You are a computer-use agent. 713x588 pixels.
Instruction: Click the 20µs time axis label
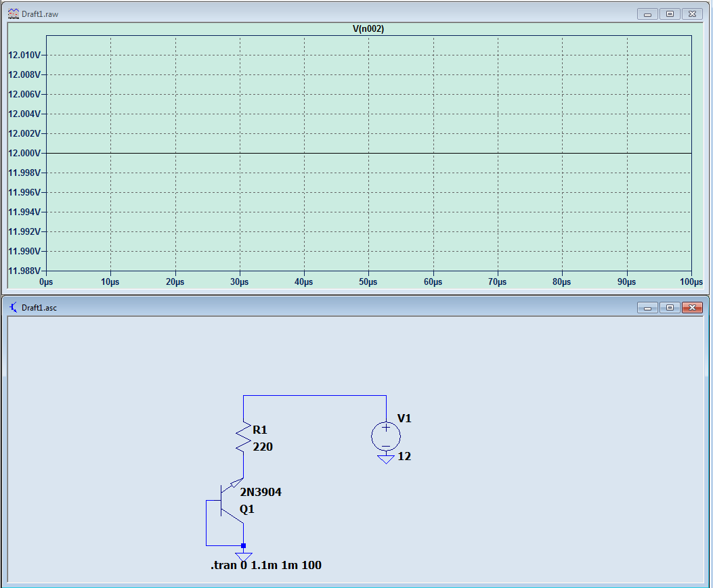coord(175,281)
